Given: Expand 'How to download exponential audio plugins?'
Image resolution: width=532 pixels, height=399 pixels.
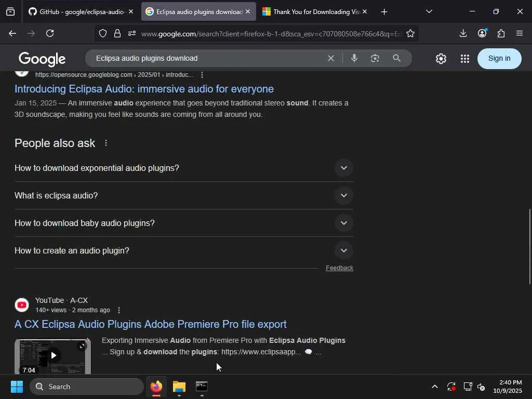Looking at the screenshot, I should (x=344, y=168).
